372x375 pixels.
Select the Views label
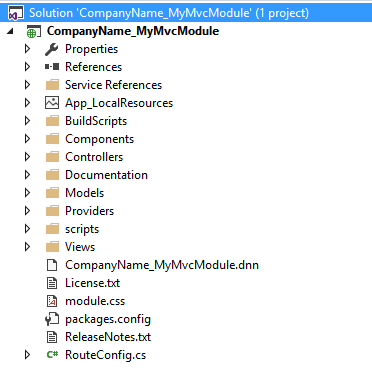click(80, 247)
